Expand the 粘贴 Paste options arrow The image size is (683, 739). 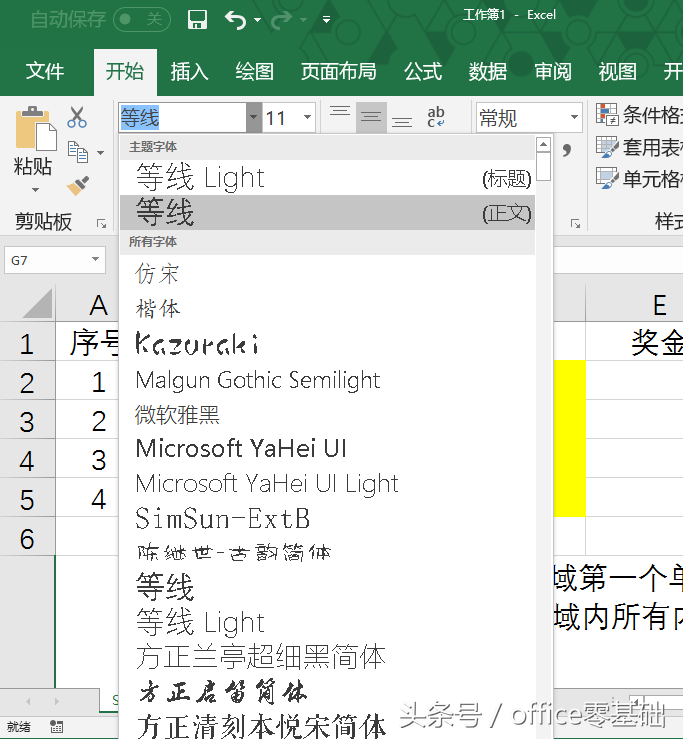(x=35, y=190)
